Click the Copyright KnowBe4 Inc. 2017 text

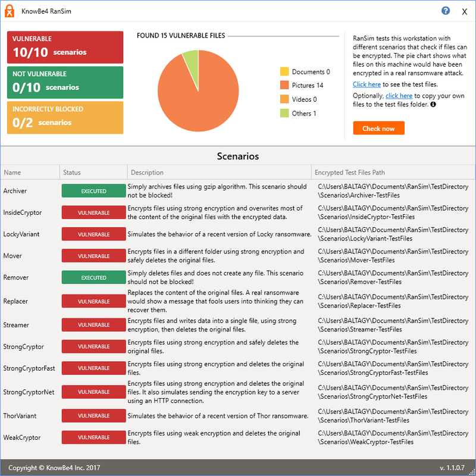(x=54, y=468)
